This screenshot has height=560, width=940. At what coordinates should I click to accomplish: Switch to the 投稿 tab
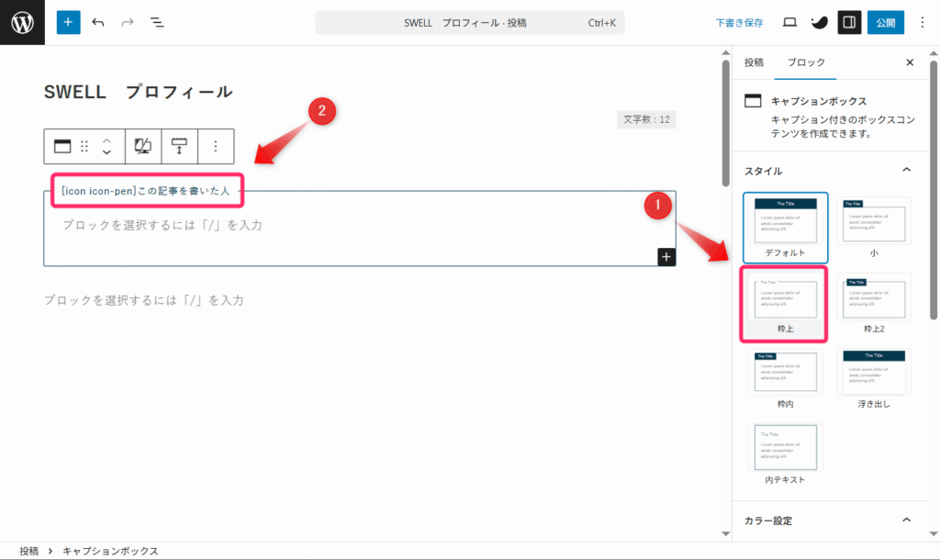pyautogui.click(x=755, y=62)
